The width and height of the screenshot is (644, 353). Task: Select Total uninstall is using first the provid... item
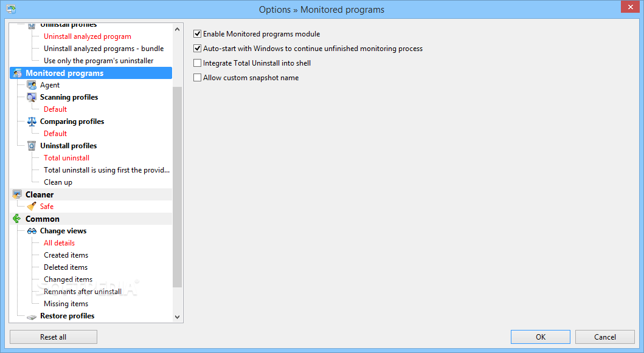pyautogui.click(x=107, y=170)
